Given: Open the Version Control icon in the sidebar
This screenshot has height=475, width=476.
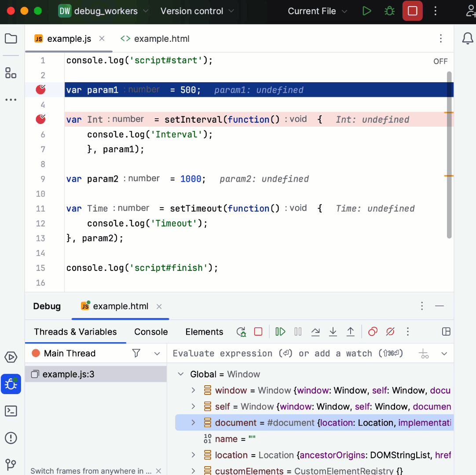Looking at the screenshot, I should coord(11,464).
